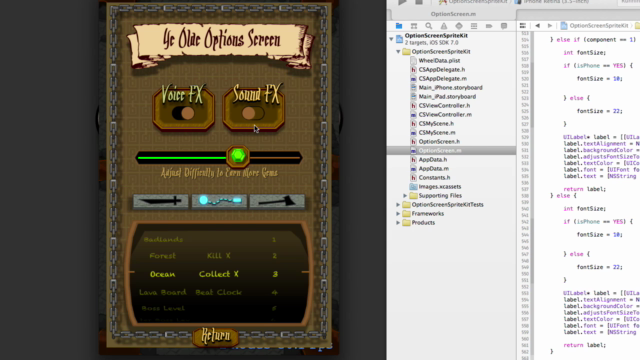This screenshot has width=640, height=360.
Task: Toggle the Voice FX switch
Action: (x=183, y=113)
